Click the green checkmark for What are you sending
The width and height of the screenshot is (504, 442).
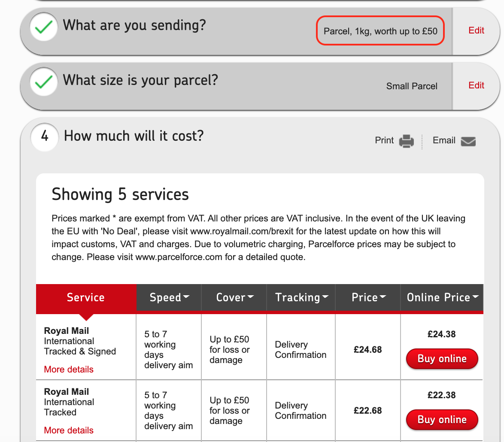coord(44,27)
